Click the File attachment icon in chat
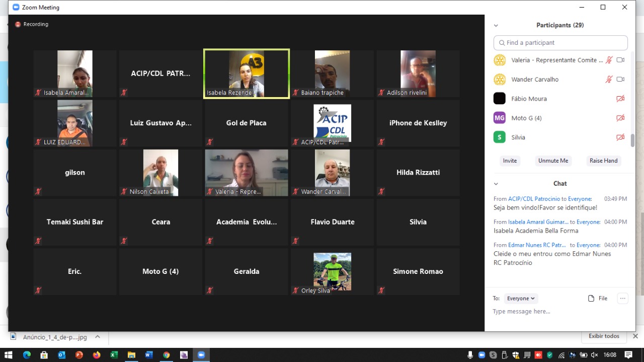 pos(591,299)
